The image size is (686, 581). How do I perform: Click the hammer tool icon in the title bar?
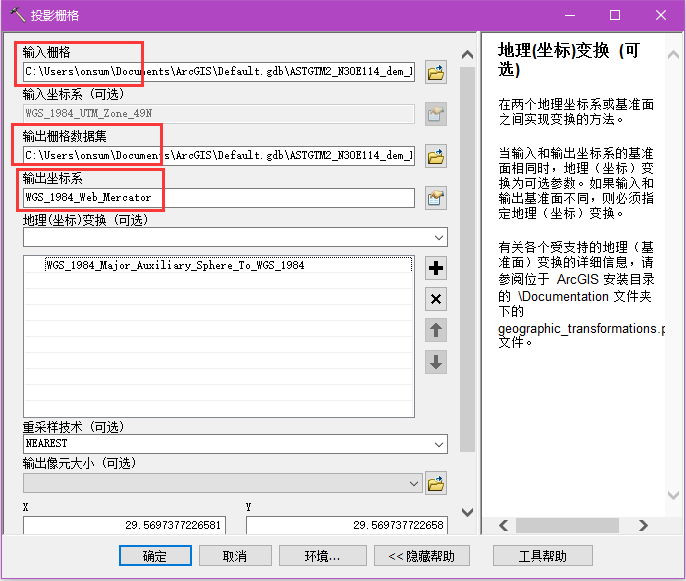(x=17, y=15)
